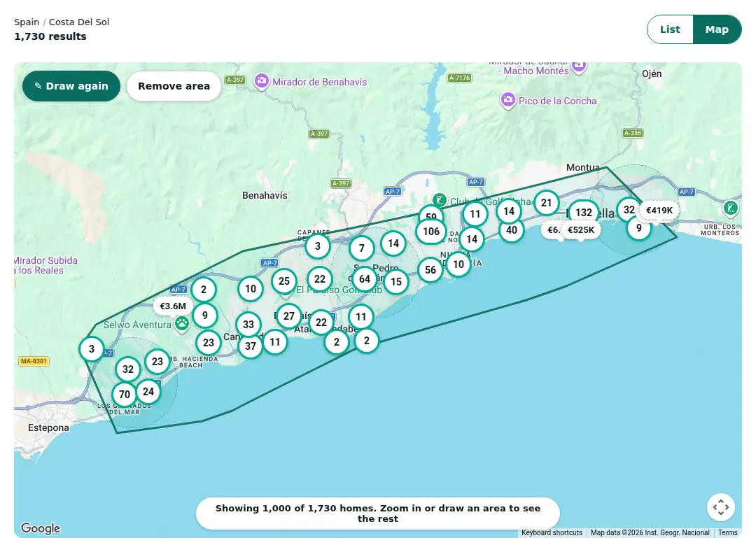Viewport: 756px width, 538px height.
Task: Click the cluster marker labeled 7
Action: click(x=361, y=249)
